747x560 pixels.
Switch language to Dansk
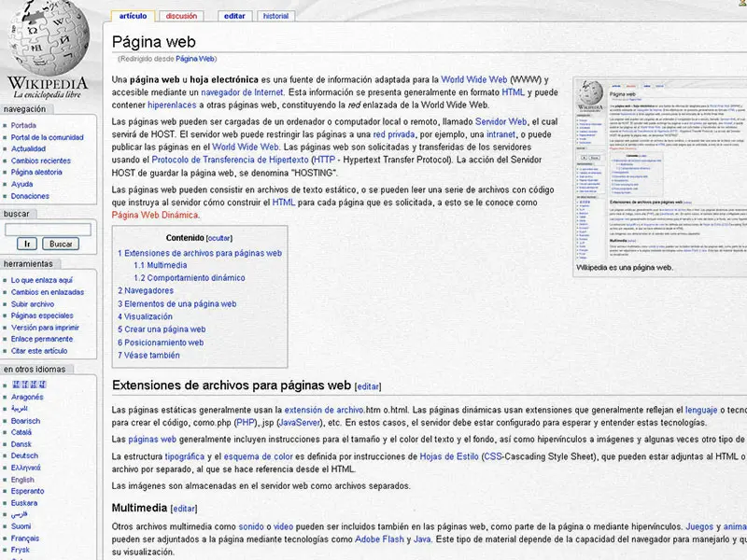[x=21, y=444]
